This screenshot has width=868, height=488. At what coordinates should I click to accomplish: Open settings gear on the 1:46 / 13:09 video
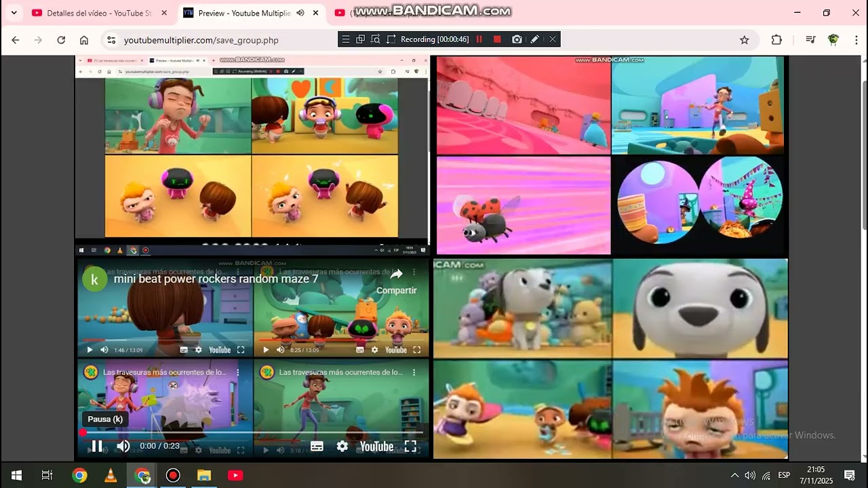coord(199,350)
